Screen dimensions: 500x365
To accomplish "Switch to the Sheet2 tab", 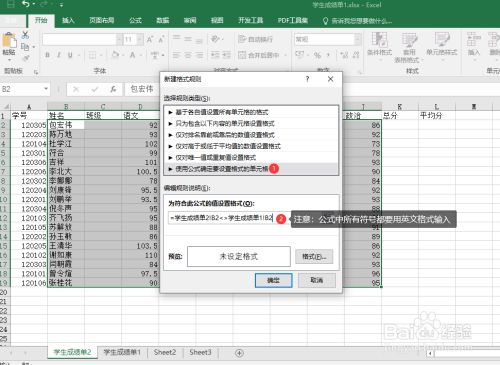I will pos(165,352).
